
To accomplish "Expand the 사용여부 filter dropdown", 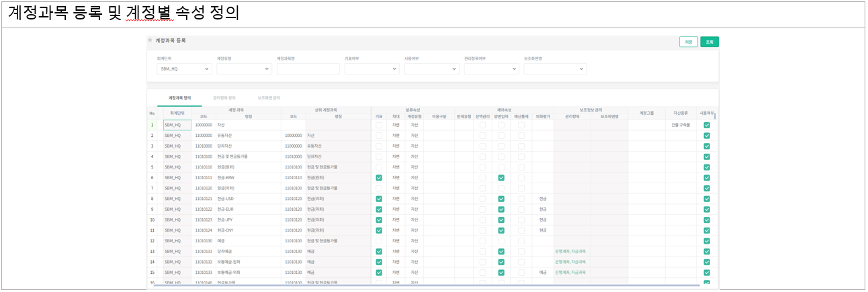I will click(431, 68).
